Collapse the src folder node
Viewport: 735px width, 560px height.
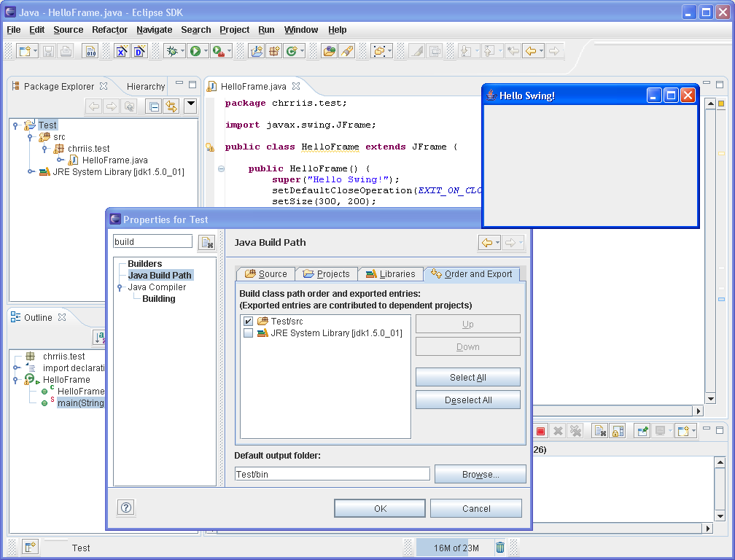30,137
